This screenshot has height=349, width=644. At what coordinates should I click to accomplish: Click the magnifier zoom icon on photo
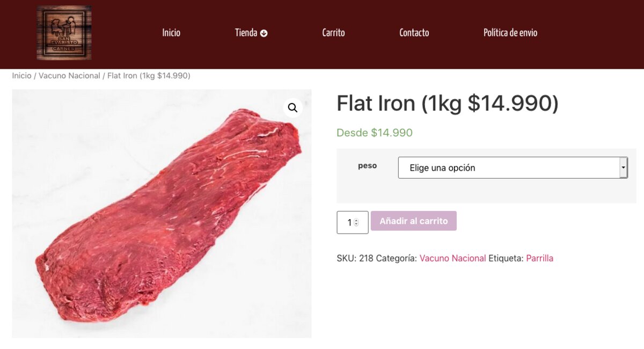[x=292, y=108]
